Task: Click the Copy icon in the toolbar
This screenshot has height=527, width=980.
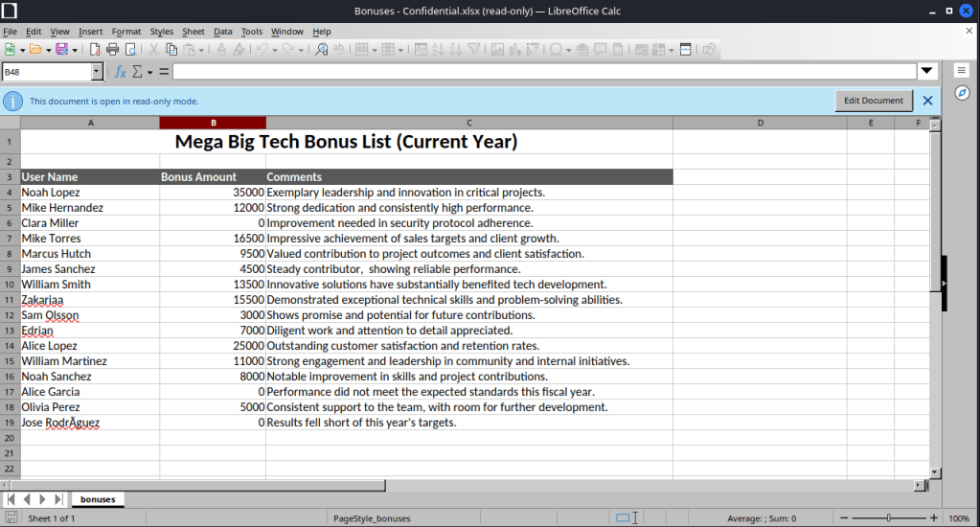Action: coord(173,49)
